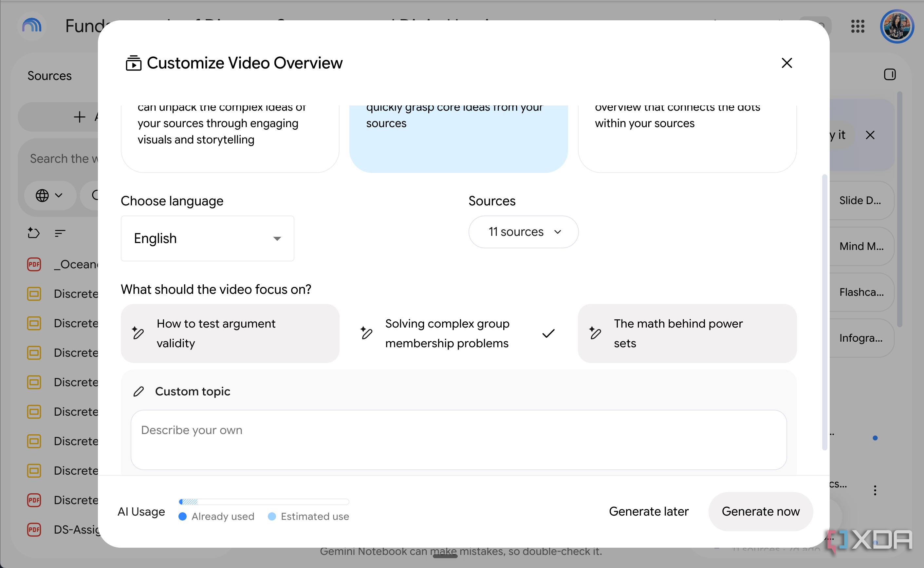Screen dimensions: 924x568
Task: Click the AI Usage progress bar
Action: 264,502
